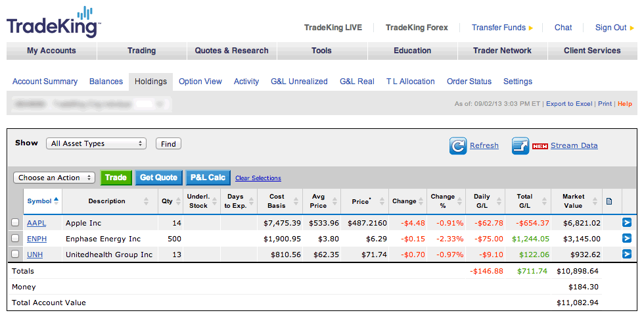Open the blue arrow for the UNH row
Image resolution: width=644 pixels, height=317 pixels.
(627, 254)
